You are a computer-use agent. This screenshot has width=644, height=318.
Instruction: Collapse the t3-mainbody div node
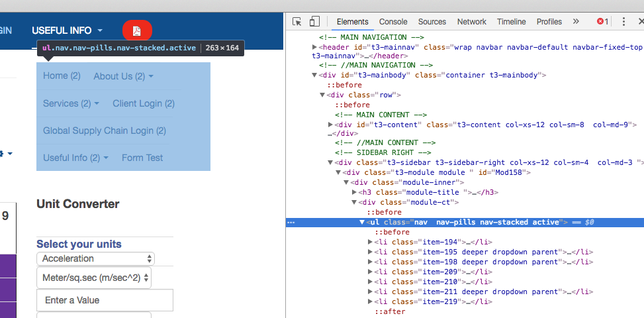(x=315, y=76)
